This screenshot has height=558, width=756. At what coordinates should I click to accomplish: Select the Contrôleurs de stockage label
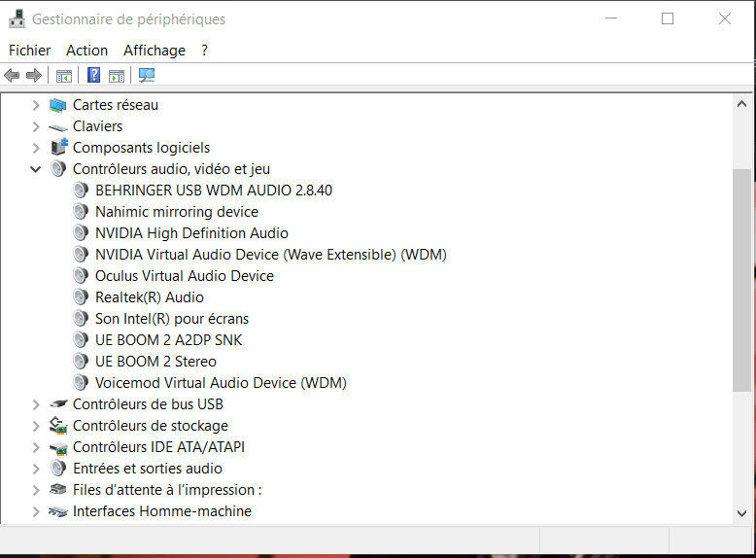click(151, 426)
